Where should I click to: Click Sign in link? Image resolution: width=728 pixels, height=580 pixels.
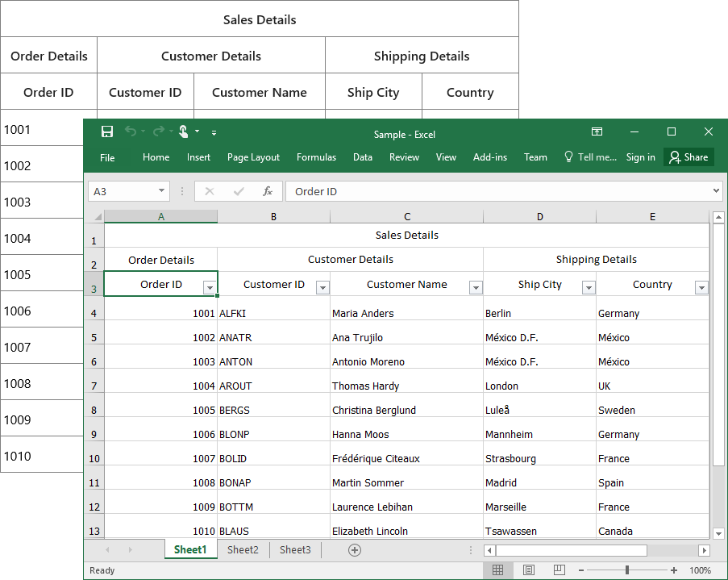pos(640,157)
